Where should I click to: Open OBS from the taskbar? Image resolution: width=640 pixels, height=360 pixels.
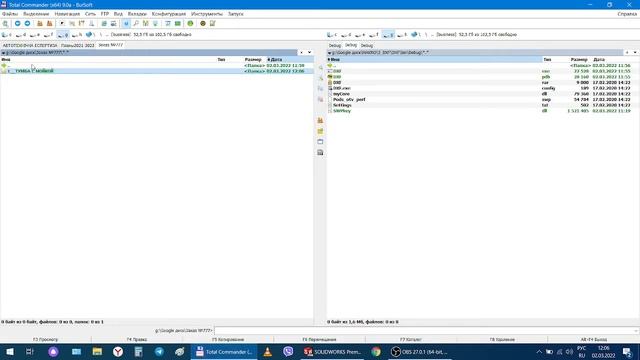click(419, 352)
